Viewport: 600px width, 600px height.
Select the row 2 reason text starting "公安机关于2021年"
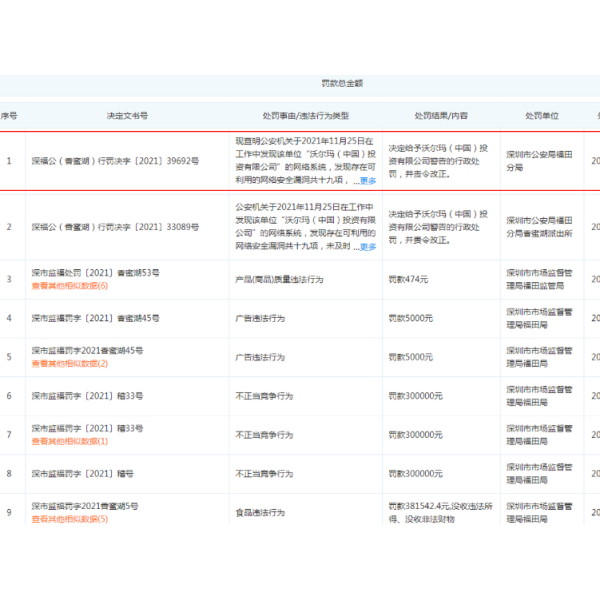[306, 227]
